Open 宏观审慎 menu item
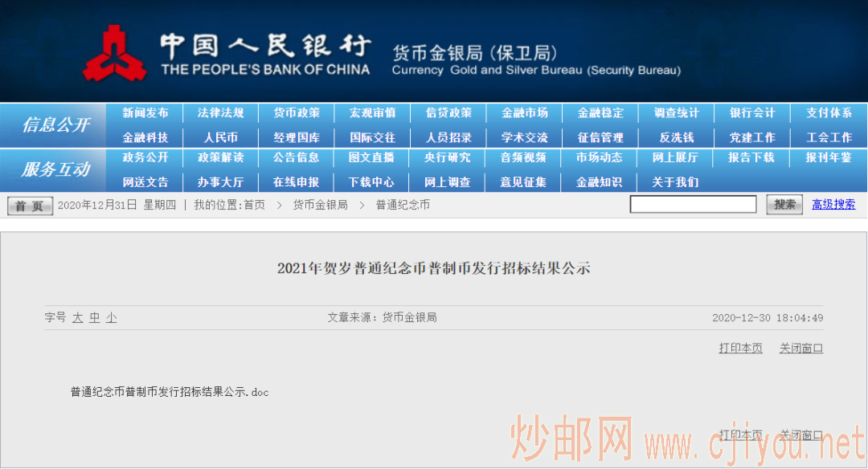868x469 pixels. tap(373, 112)
